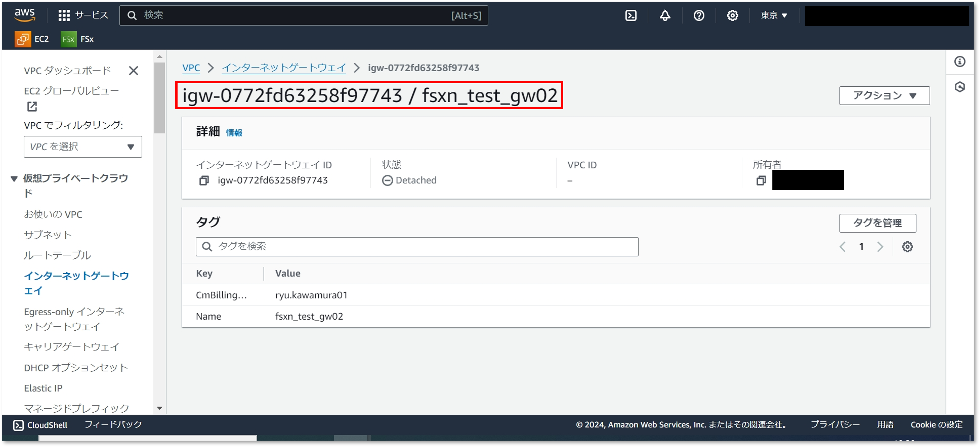Open EC2 グローバルビュー external link icon
Image resolution: width=980 pixels, height=447 pixels.
[x=32, y=106]
